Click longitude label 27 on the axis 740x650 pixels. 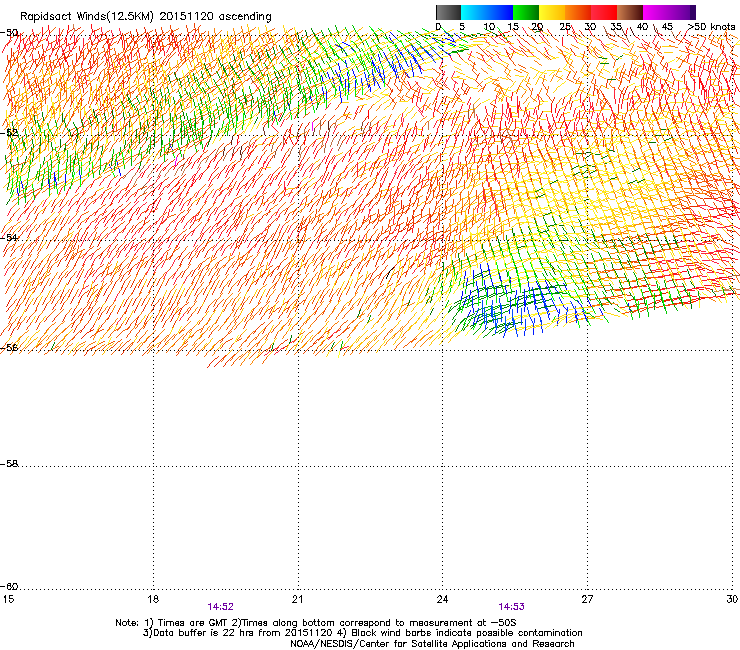tap(587, 599)
